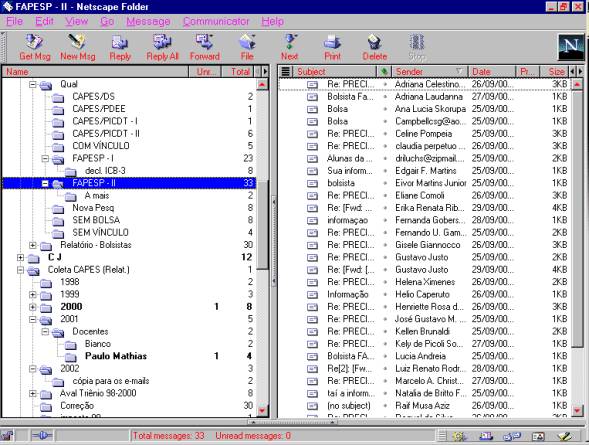
Task: Expand the C J folder
Action: tap(20, 257)
